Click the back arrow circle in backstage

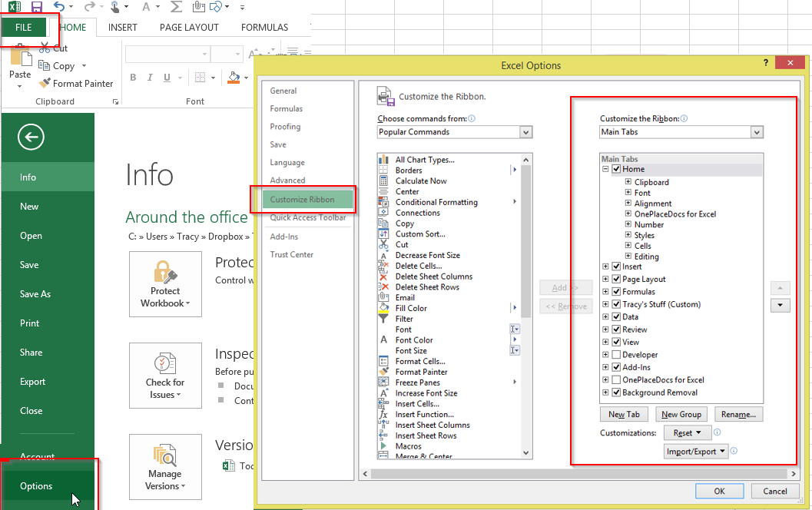(x=31, y=137)
